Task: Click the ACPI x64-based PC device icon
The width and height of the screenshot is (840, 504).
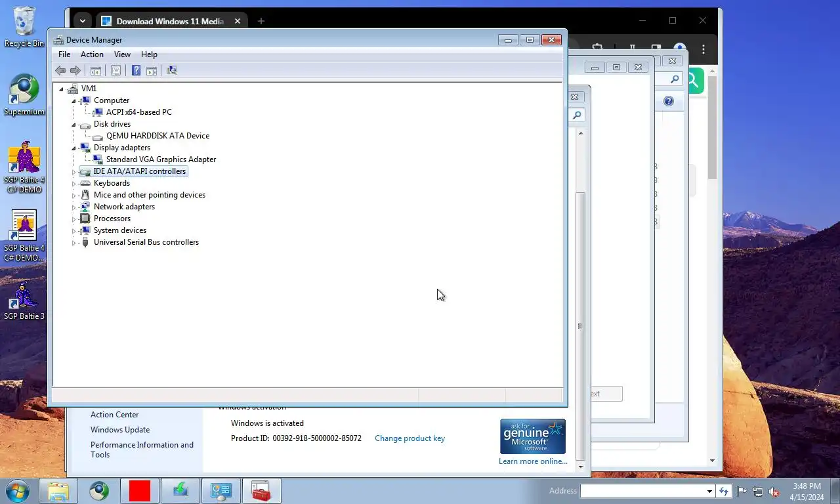Action: click(x=97, y=112)
